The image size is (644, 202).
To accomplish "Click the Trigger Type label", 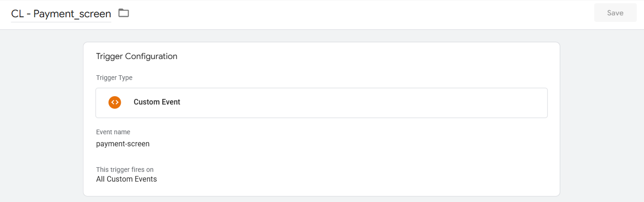I will point(114,78).
